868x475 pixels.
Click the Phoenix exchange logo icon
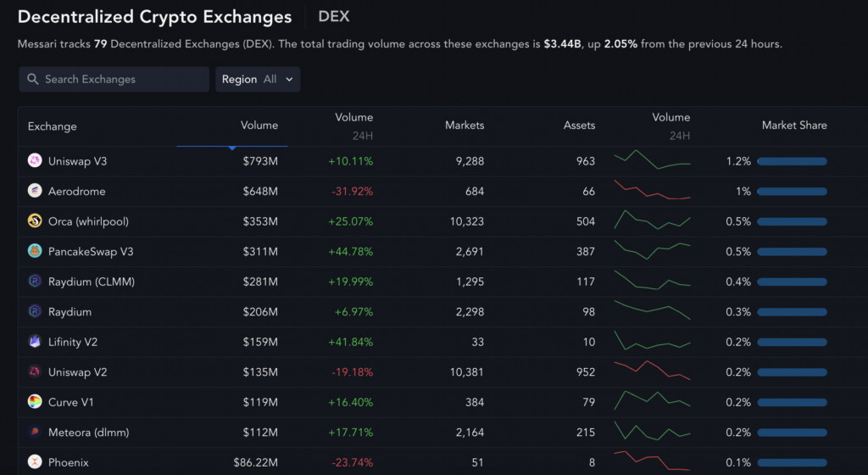click(34, 461)
